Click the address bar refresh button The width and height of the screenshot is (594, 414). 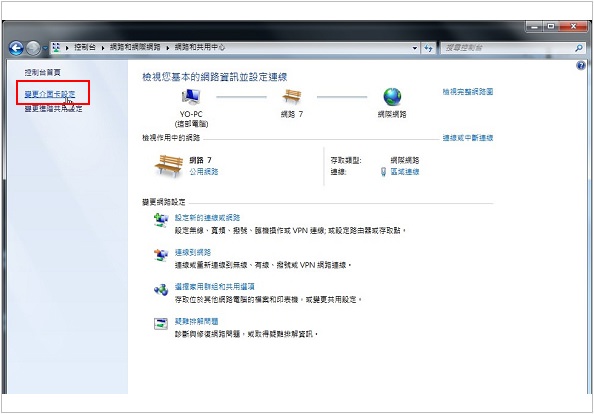pyautogui.click(x=428, y=48)
